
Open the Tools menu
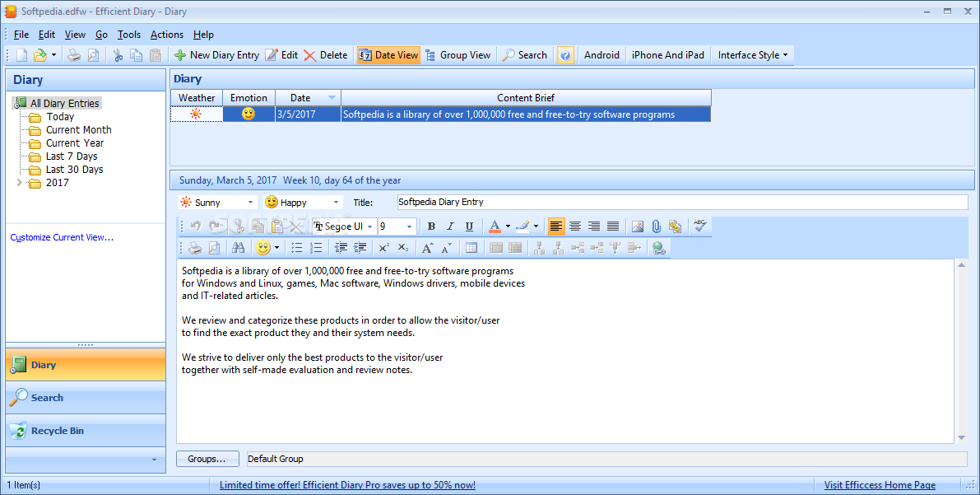click(129, 35)
